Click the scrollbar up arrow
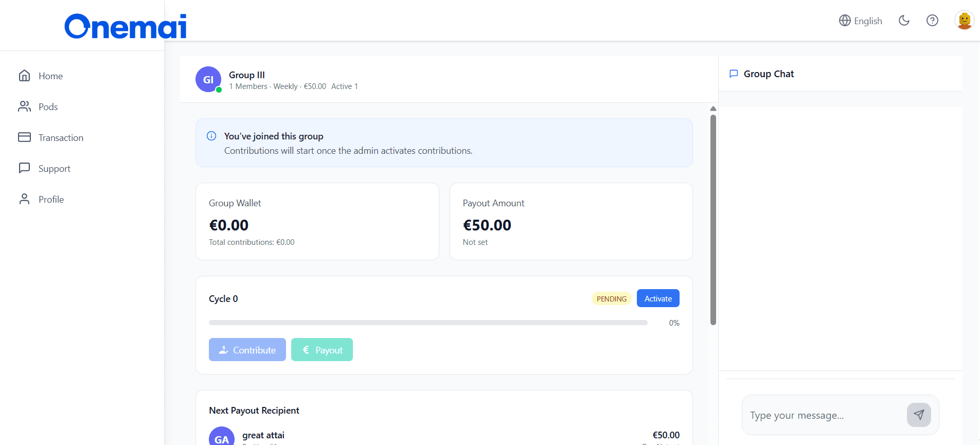The height and width of the screenshot is (445, 980). coord(713,109)
